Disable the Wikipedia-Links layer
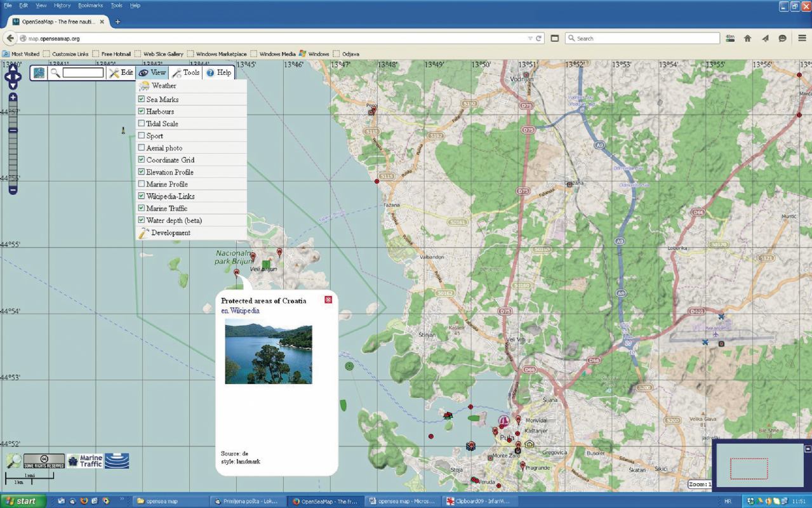 pyautogui.click(x=142, y=196)
